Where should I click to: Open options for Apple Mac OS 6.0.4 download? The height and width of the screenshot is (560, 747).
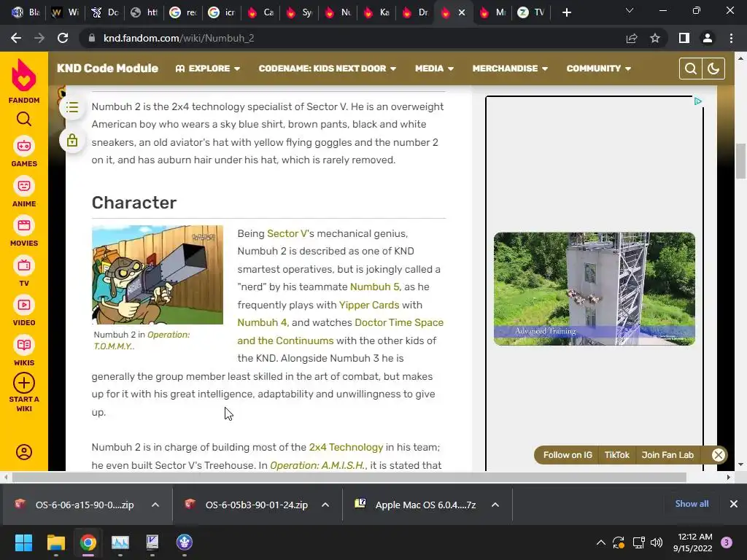pos(495,505)
